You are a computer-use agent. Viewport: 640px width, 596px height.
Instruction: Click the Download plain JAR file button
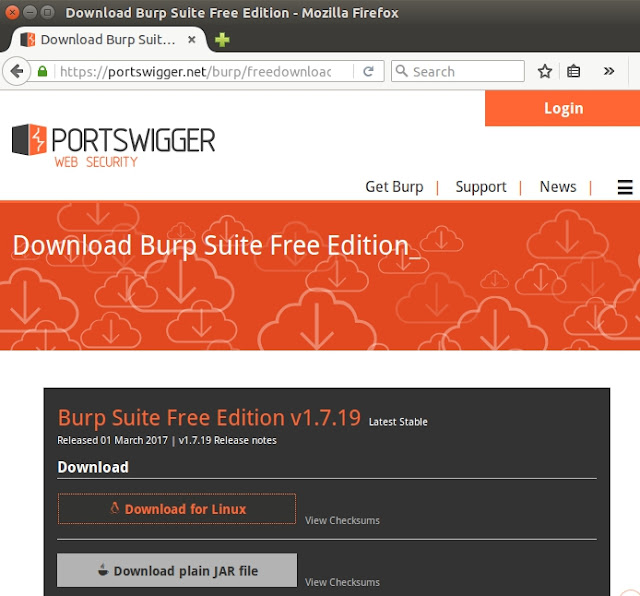point(177,570)
